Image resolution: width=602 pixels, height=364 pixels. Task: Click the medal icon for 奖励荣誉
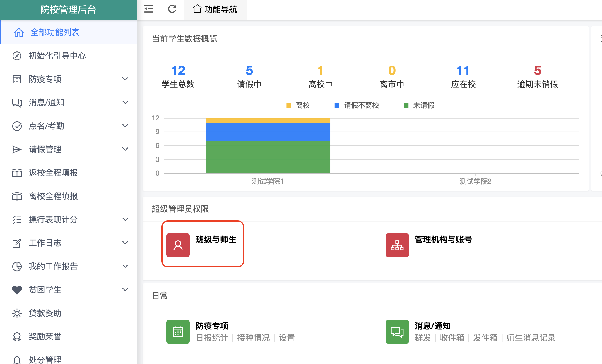pyautogui.click(x=17, y=337)
